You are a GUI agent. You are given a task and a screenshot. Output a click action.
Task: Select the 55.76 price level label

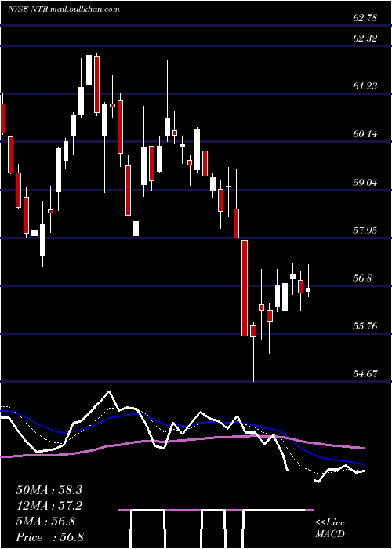click(x=365, y=326)
